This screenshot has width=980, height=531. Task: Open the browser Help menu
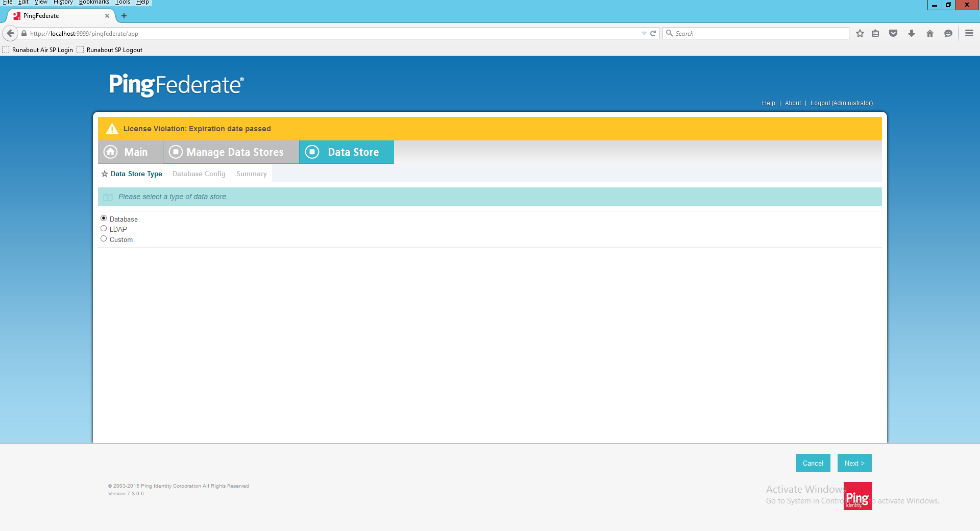pos(142,2)
